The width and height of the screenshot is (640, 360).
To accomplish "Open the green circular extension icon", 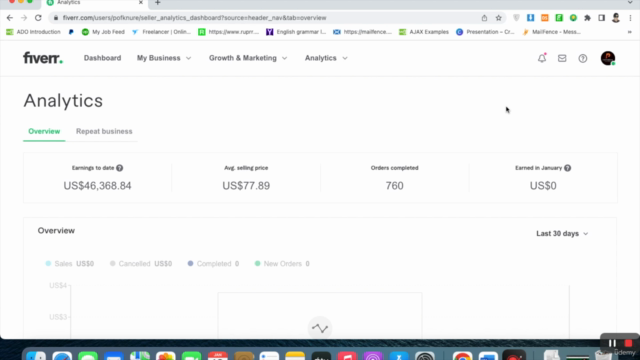I will [573, 18].
